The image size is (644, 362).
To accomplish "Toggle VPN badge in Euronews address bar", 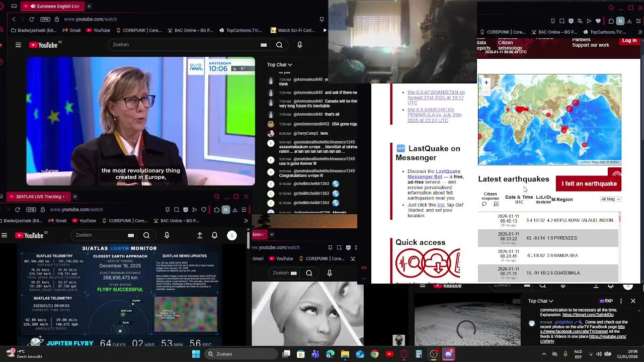I will (x=46, y=19).
